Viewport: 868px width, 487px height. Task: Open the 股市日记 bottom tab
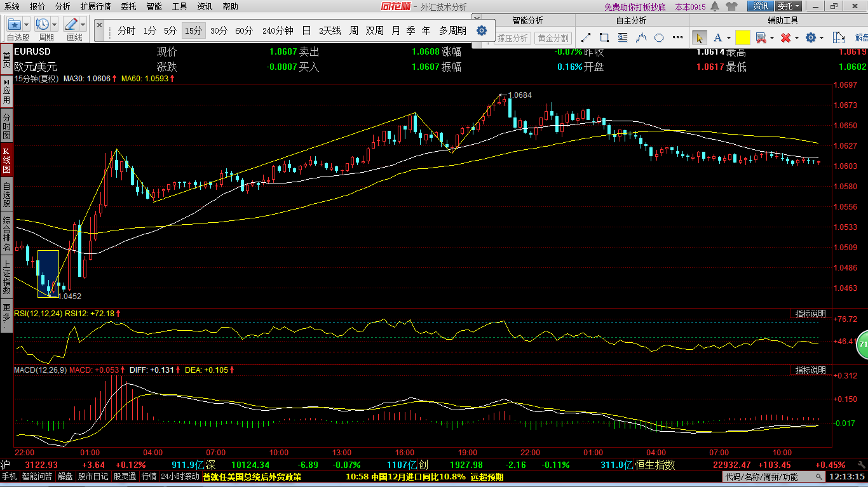(x=93, y=477)
